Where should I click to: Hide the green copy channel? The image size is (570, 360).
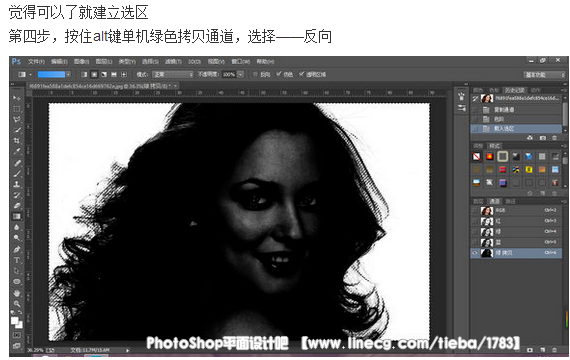point(475,253)
